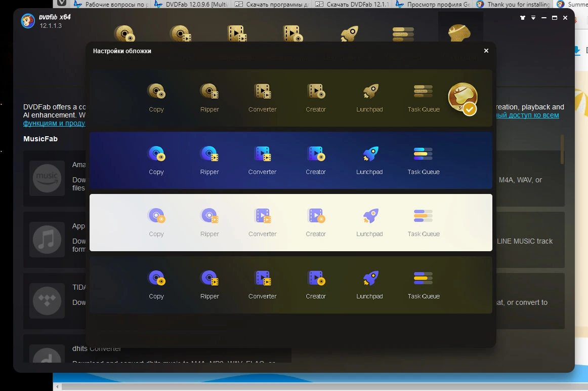The height and width of the screenshot is (391, 588).
Task: Click the DVDFab x64 logo avatar
Action: coord(28,21)
